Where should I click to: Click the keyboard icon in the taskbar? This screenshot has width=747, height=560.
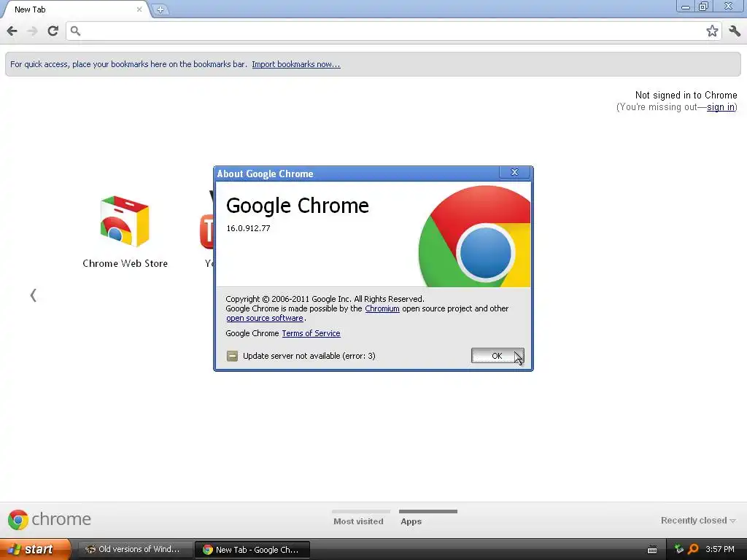coord(652,550)
